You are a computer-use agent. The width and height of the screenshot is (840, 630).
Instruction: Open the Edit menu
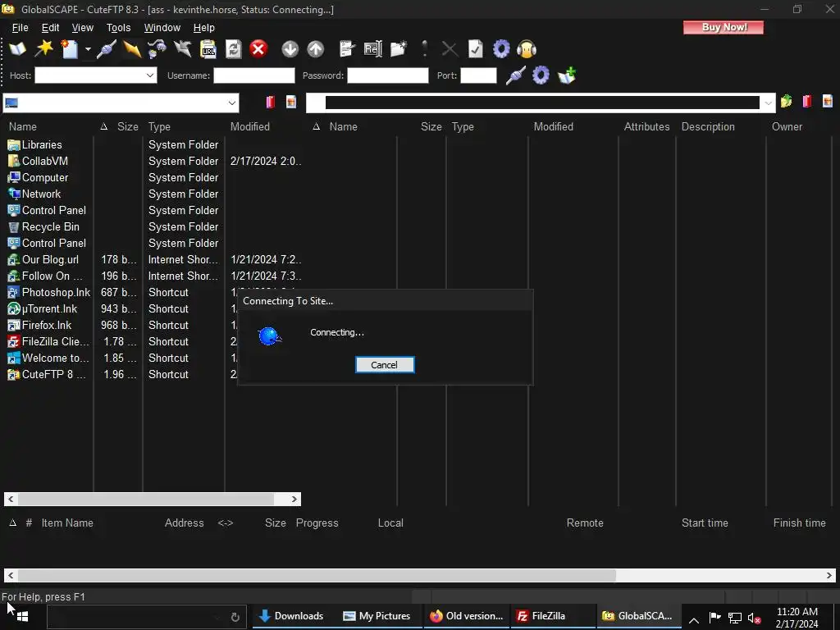tap(50, 28)
